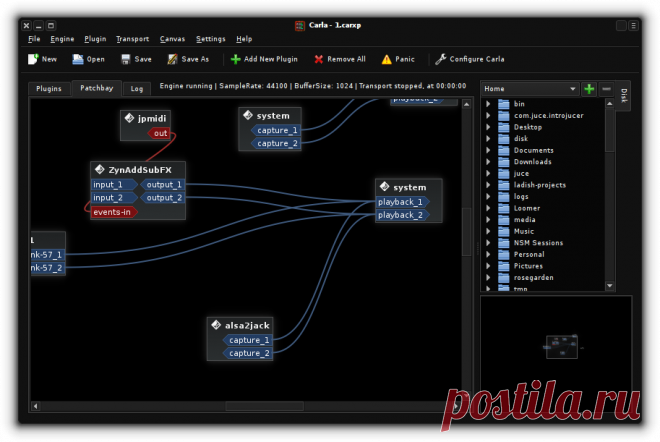The height and width of the screenshot is (442, 660).
Task: Select the Personal folder row
Action: (x=546, y=254)
